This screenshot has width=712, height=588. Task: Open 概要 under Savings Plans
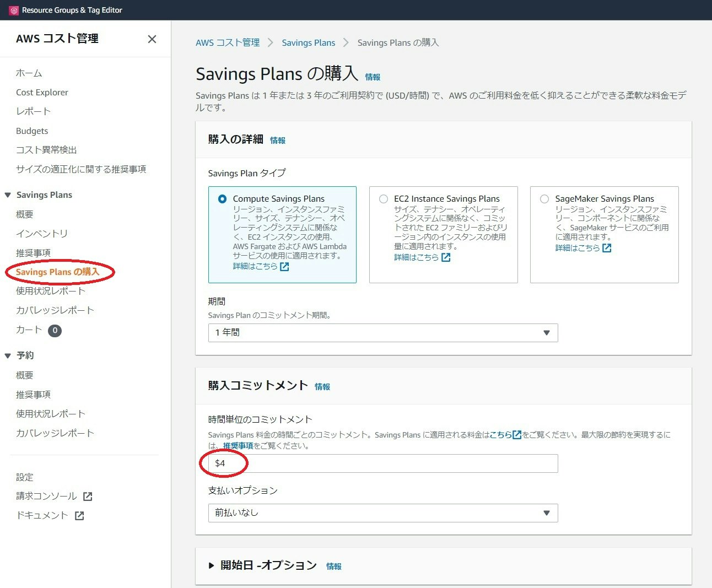(x=25, y=214)
